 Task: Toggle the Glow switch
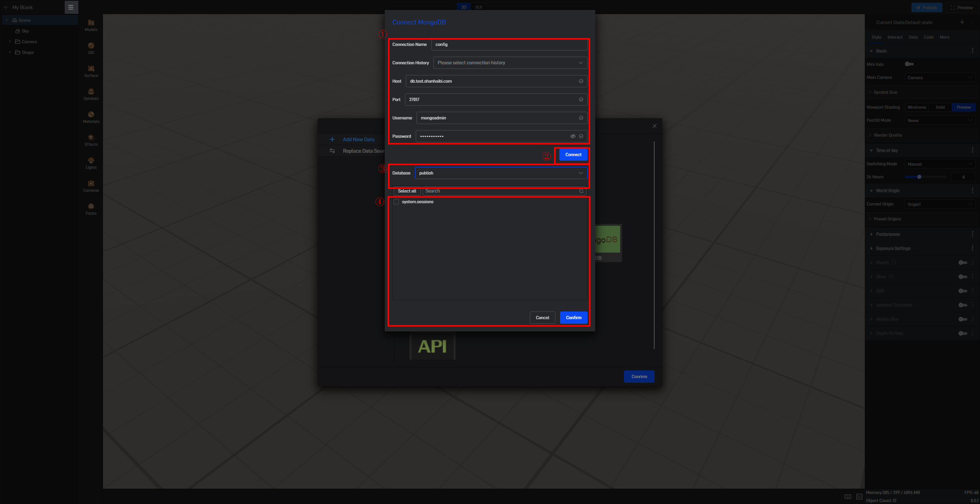(963, 277)
